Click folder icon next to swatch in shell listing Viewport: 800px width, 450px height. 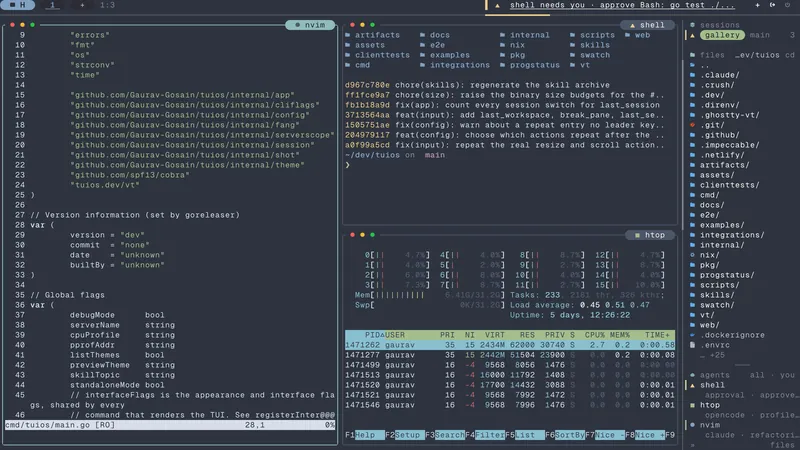click(x=572, y=55)
